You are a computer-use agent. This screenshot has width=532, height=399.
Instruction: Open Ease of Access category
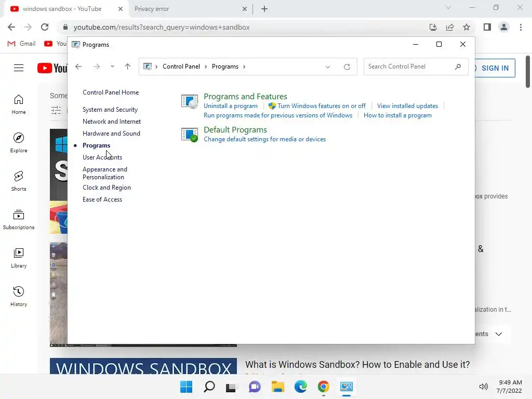[x=102, y=199]
